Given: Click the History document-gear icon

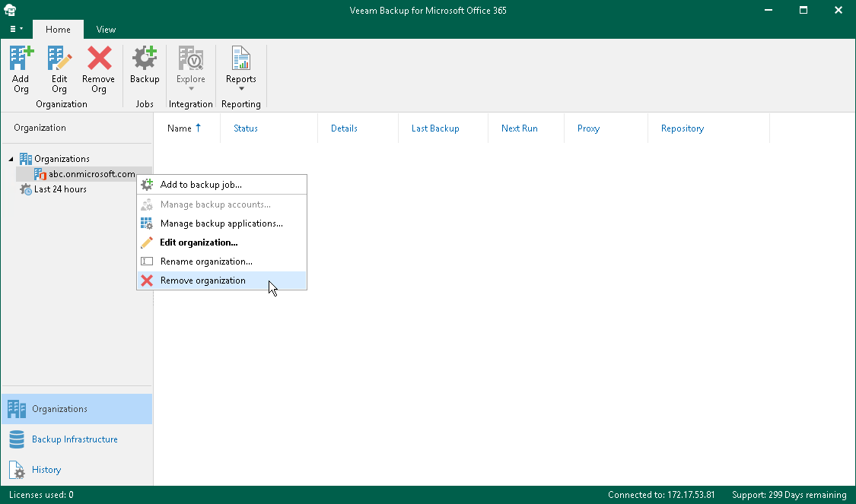Looking at the screenshot, I should pyautogui.click(x=17, y=470).
